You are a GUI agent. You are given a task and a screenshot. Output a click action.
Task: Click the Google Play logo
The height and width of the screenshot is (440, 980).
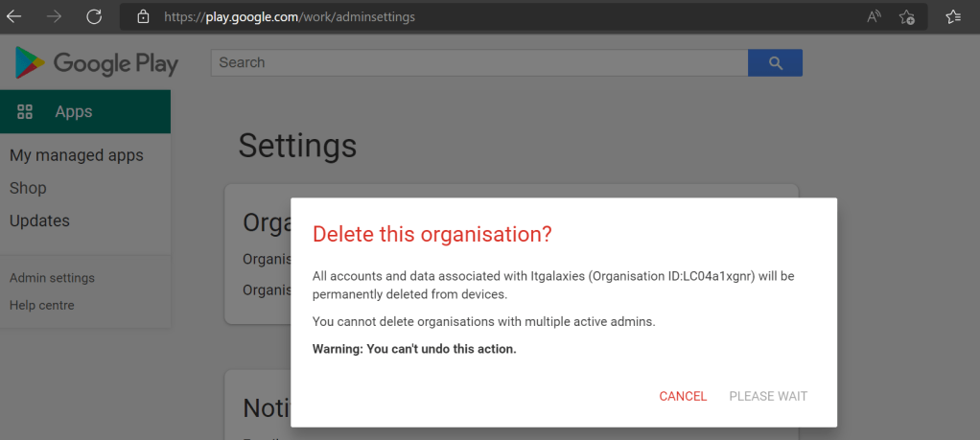(97, 63)
